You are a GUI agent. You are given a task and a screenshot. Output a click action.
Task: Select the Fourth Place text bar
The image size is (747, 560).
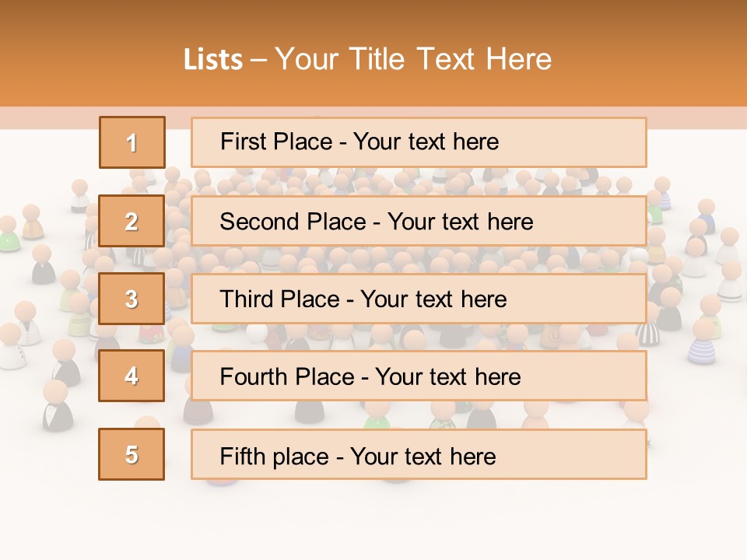[x=419, y=376]
